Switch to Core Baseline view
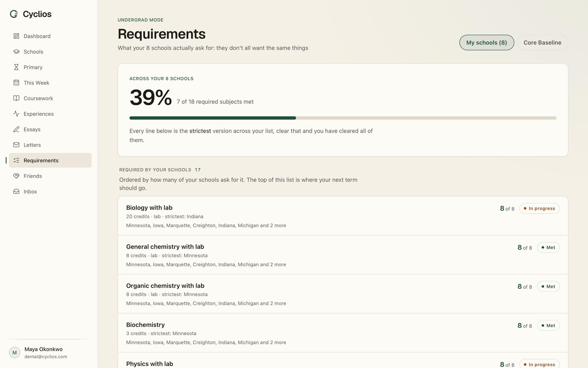The image size is (588, 368). pos(542,43)
